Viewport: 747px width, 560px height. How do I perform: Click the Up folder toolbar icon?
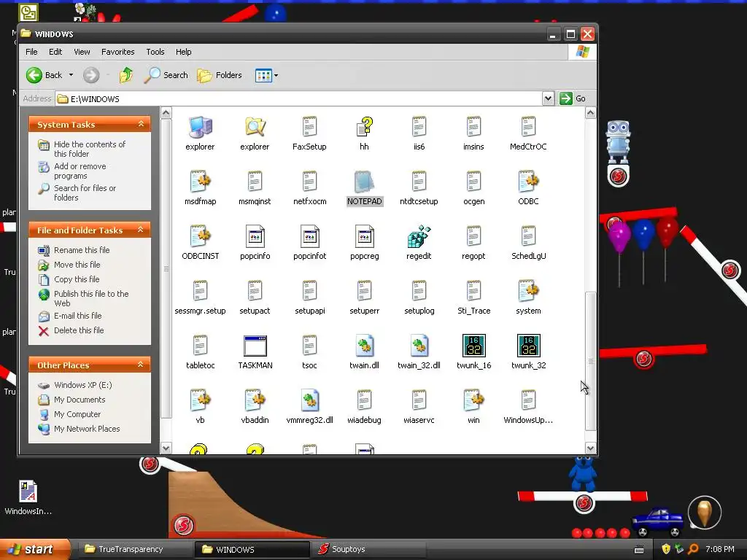pyautogui.click(x=126, y=75)
